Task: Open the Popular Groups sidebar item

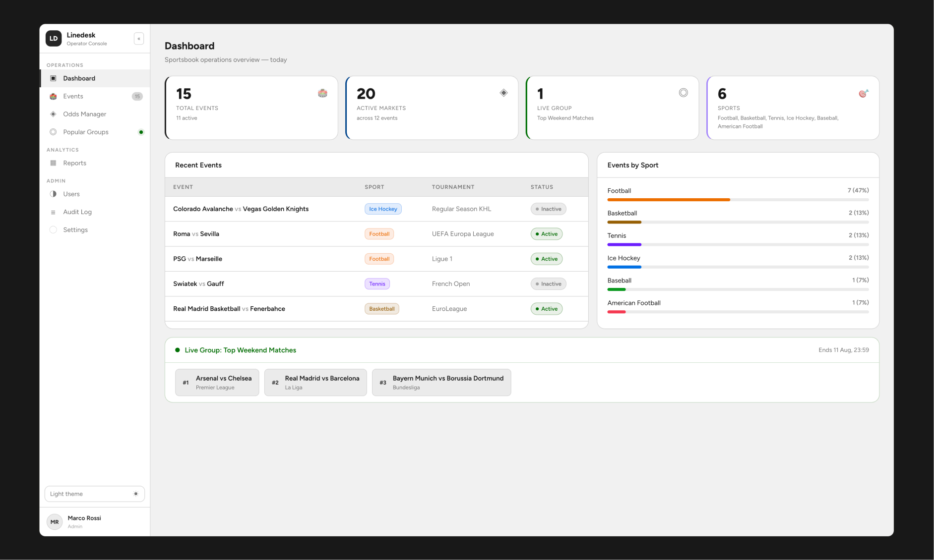Action: [95, 132]
